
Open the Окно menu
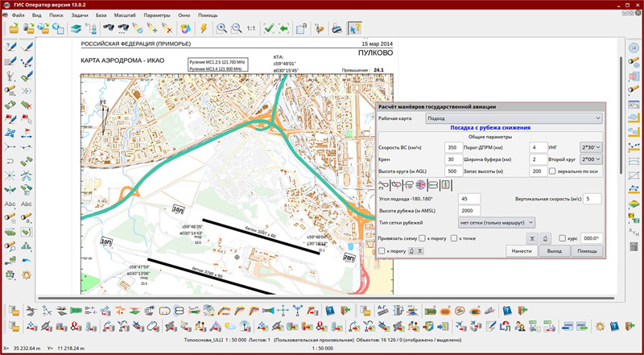[184, 15]
